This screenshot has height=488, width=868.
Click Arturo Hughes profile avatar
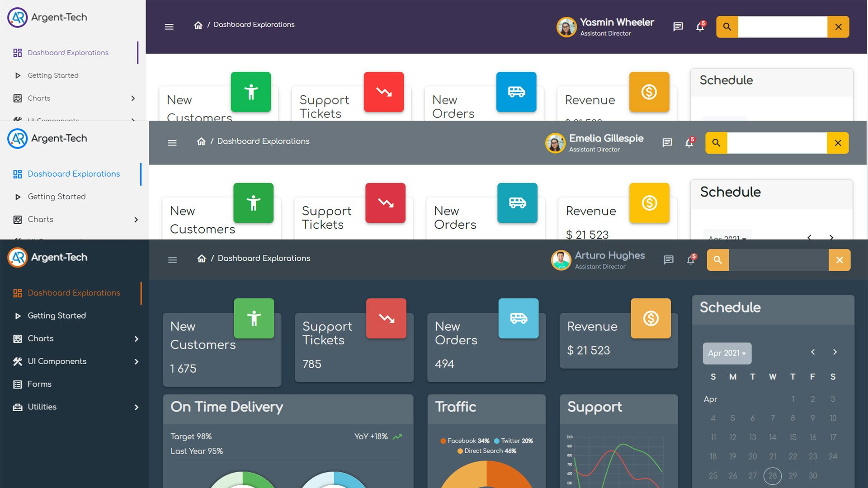point(561,260)
